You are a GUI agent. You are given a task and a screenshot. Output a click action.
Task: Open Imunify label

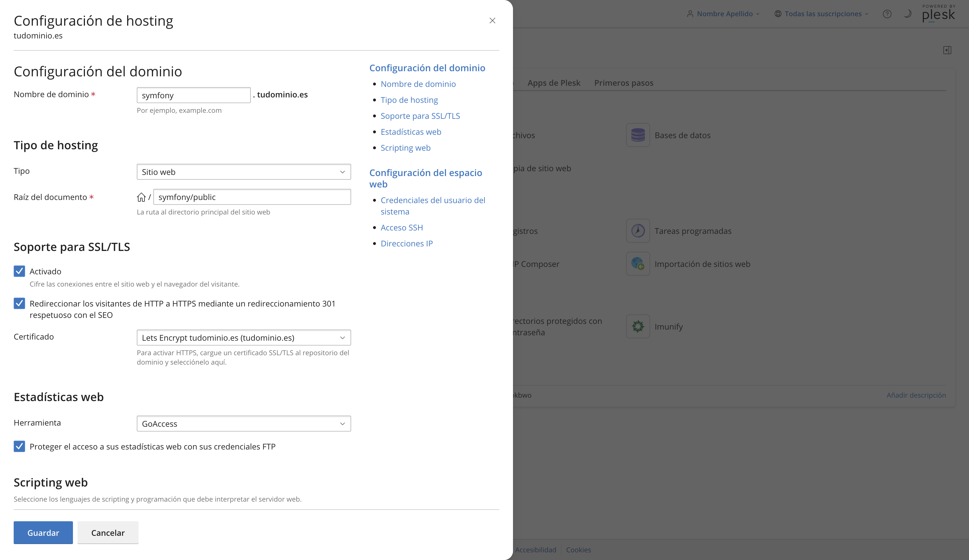(669, 327)
